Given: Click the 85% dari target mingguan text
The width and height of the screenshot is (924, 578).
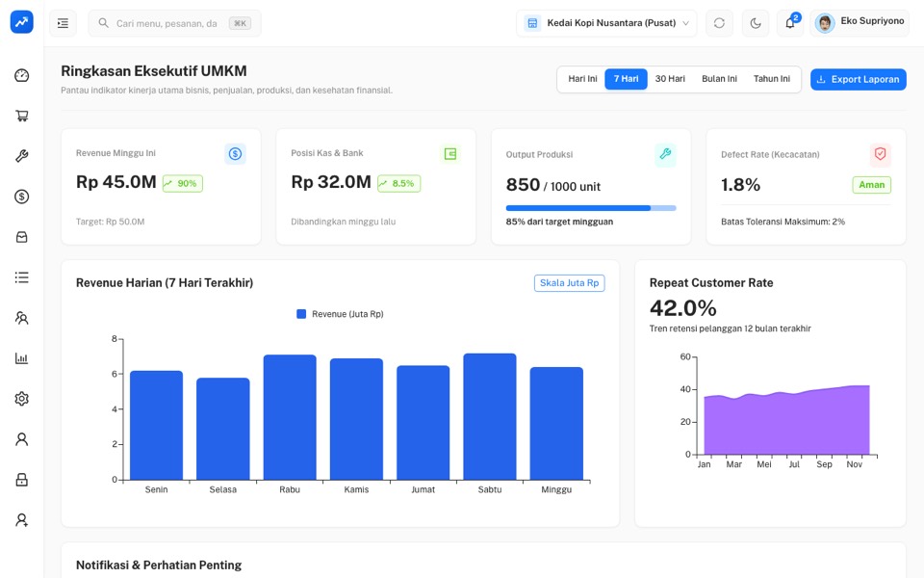Looking at the screenshot, I should tap(559, 222).
